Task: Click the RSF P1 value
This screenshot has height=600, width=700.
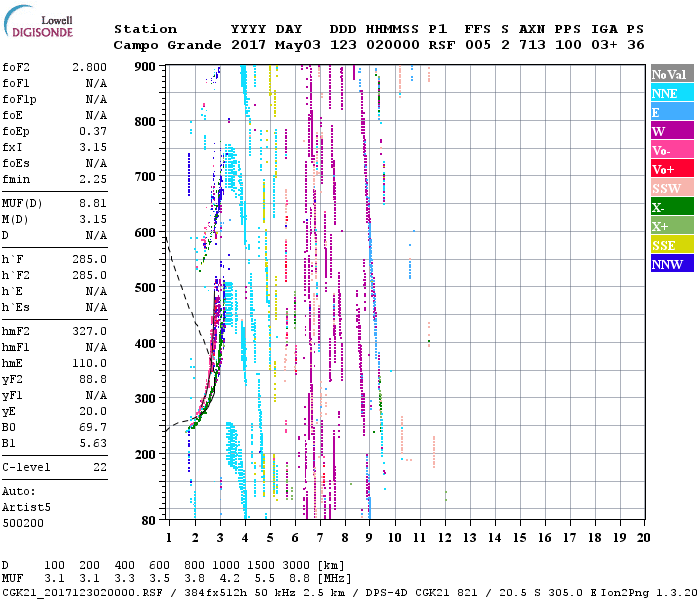Action: pos(442,45)
